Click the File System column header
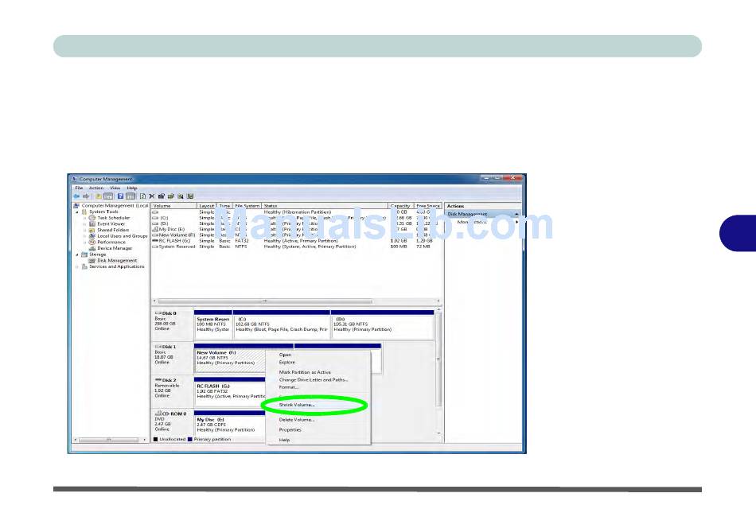This screenshot has width=756, height=532. 247,206
